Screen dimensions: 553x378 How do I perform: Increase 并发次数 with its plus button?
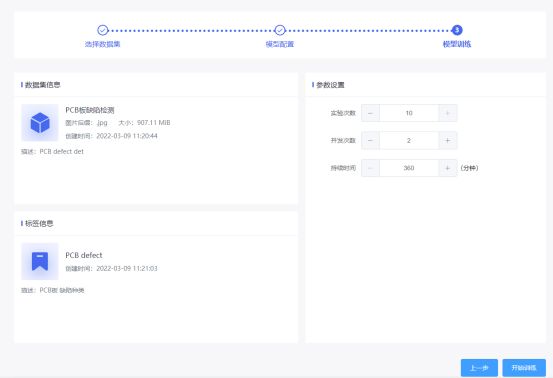[x=448, y=140]
